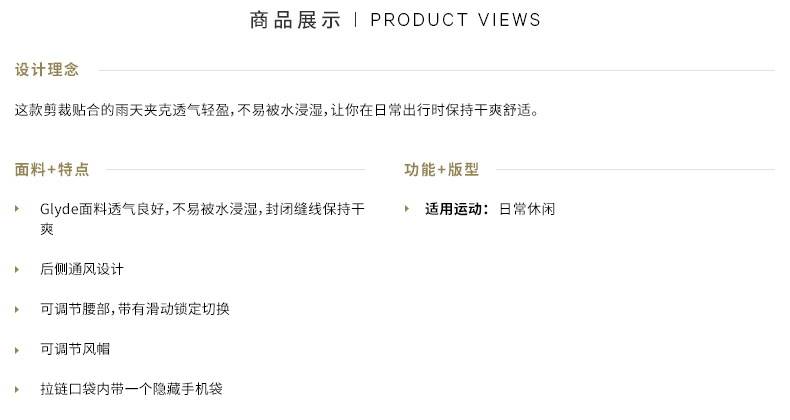Click the arrow bullet before Glyde面料 item
Image resolution: width=790 pixels, height=420 pixels.
coord(17,208)
